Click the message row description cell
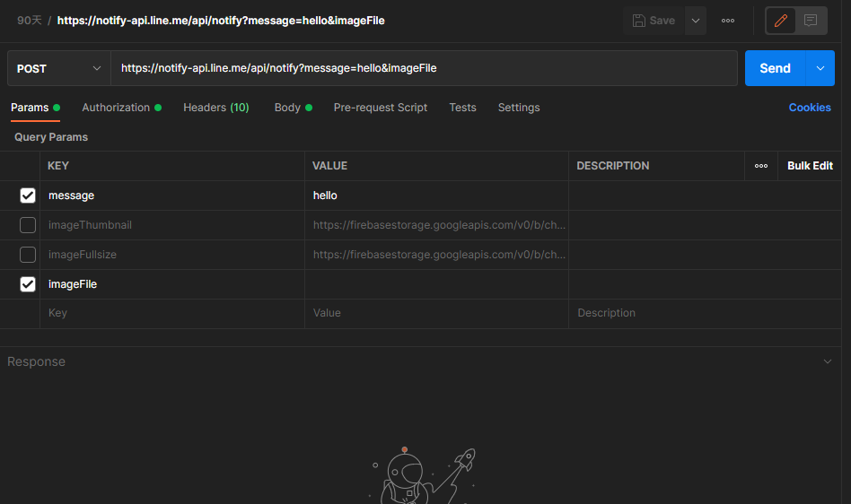 (705, 196)
